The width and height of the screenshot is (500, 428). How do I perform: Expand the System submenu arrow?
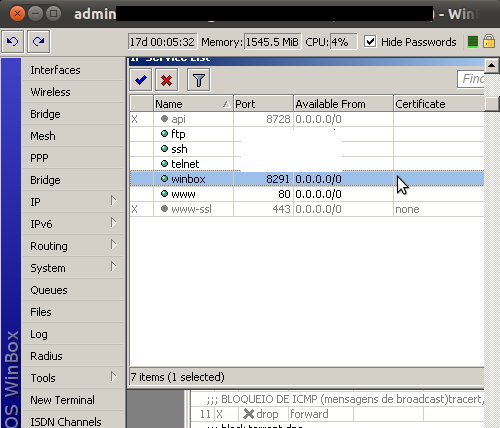coord(113,267)
